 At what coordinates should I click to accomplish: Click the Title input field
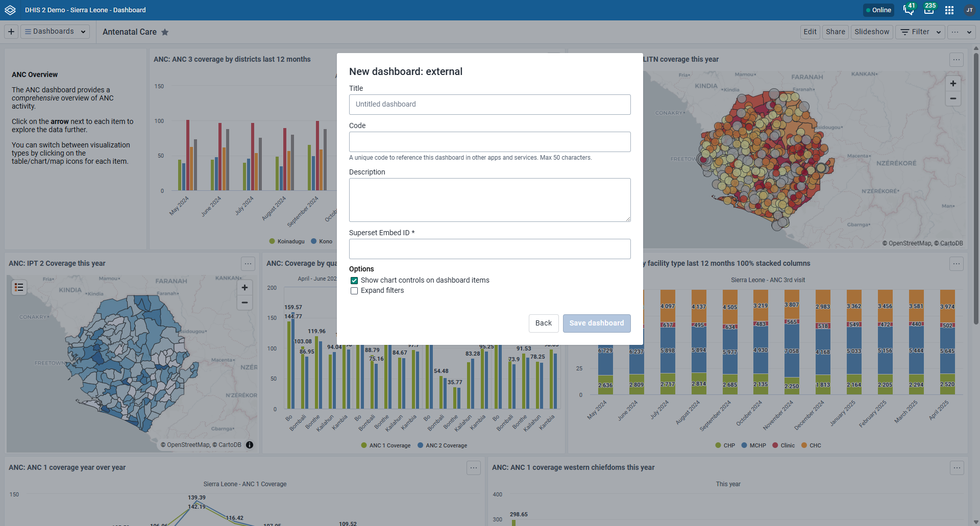pyautogui.click(x=490, y=105)
